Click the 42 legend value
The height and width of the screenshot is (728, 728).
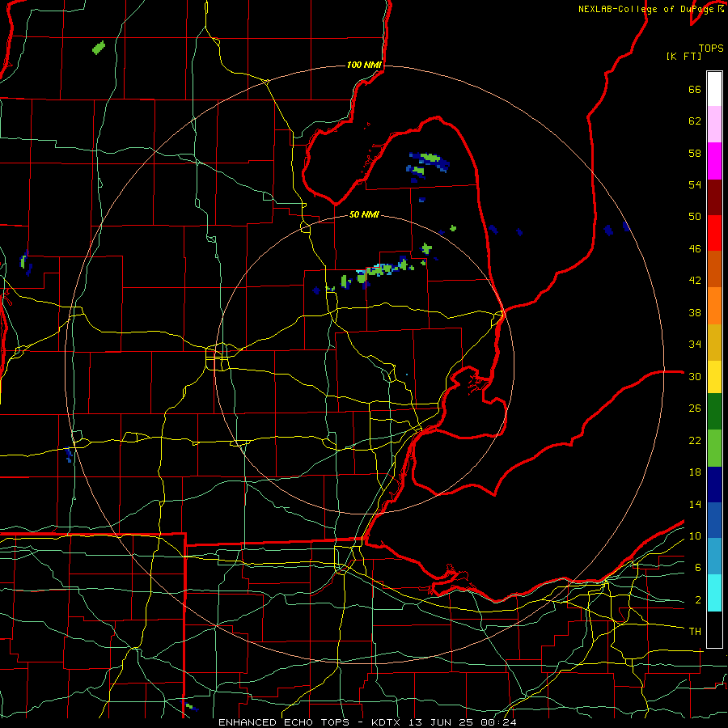[695, 281]
